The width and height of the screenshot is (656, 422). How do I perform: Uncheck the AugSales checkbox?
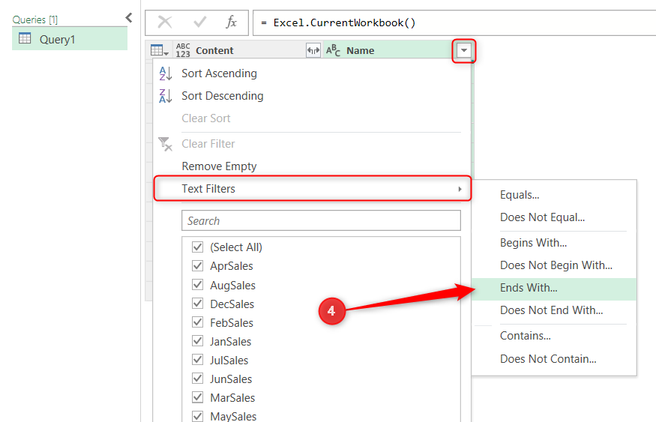[197, 285]
